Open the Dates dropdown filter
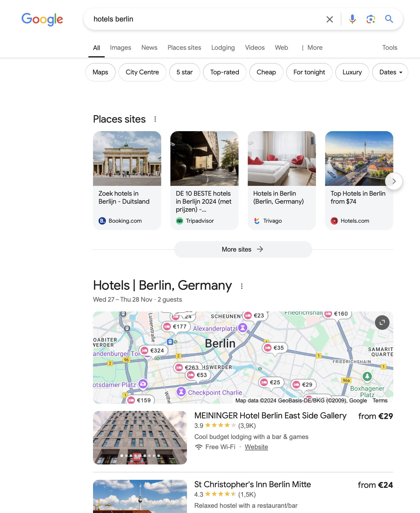Screen dimensions: 420x513 pyautogui.click(x=390, y=72)
